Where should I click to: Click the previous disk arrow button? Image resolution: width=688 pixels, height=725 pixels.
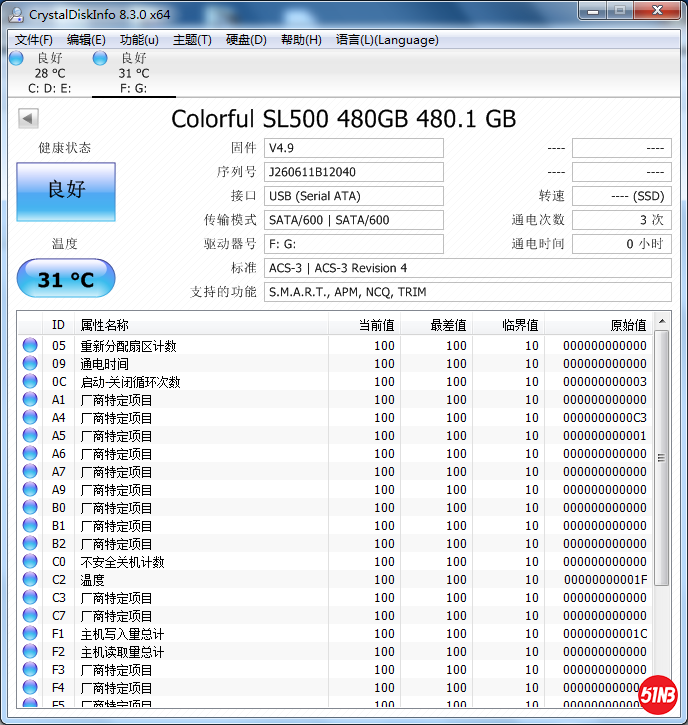click(28, 119)
